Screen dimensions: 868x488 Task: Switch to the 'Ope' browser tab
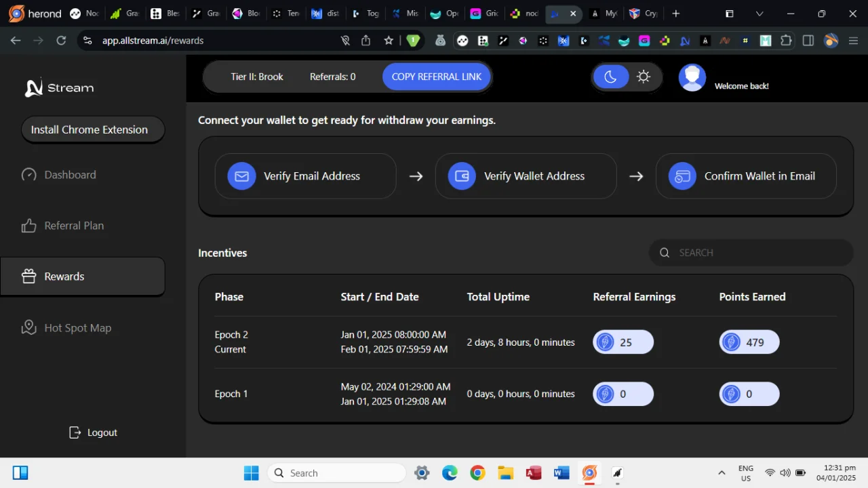click(445, 14)
